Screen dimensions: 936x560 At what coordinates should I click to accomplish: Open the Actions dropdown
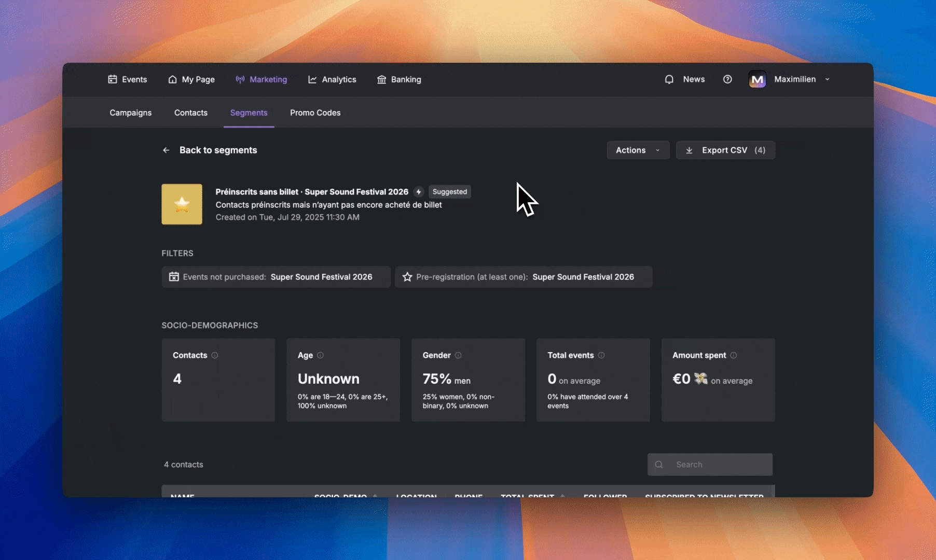point(638,150)
